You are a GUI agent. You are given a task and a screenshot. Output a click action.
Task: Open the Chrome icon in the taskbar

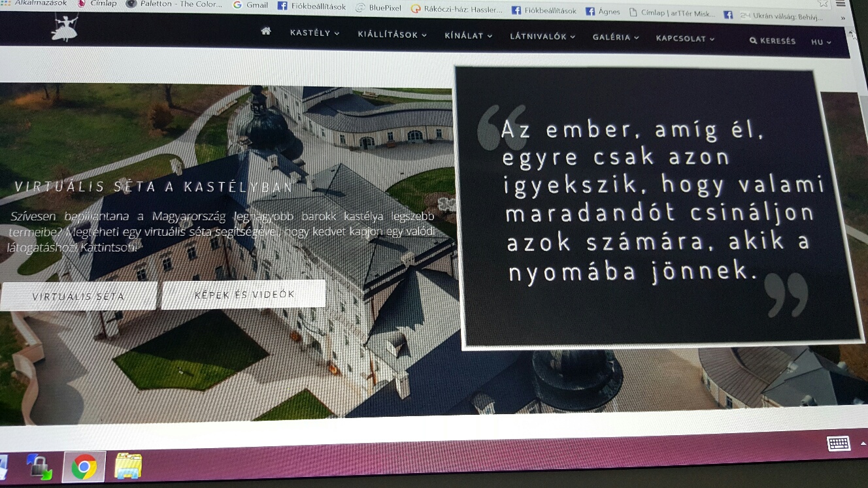[84, 466]
